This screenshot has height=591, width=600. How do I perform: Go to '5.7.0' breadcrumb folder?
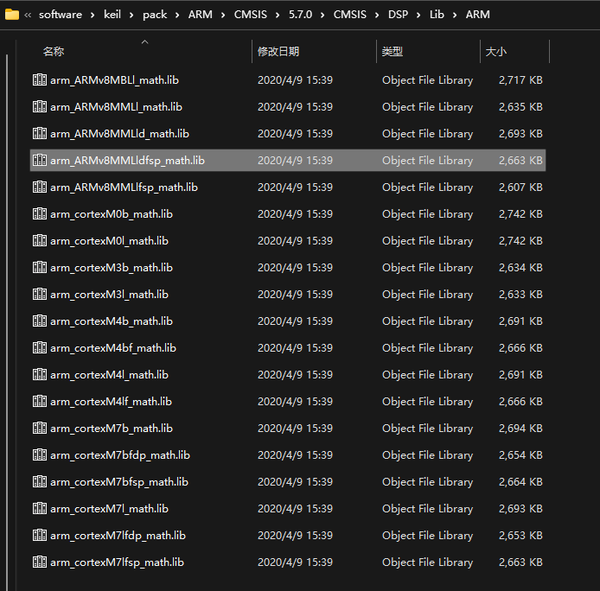point(300,15)
